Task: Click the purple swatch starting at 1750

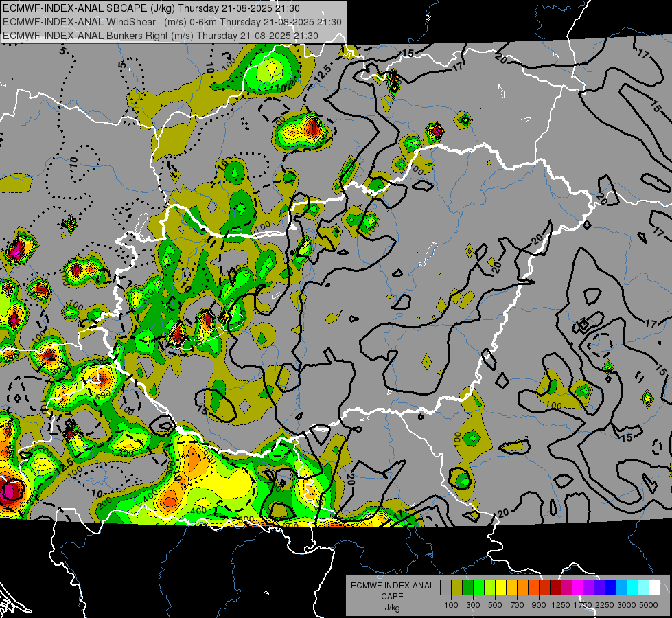Action: (589, 588)
